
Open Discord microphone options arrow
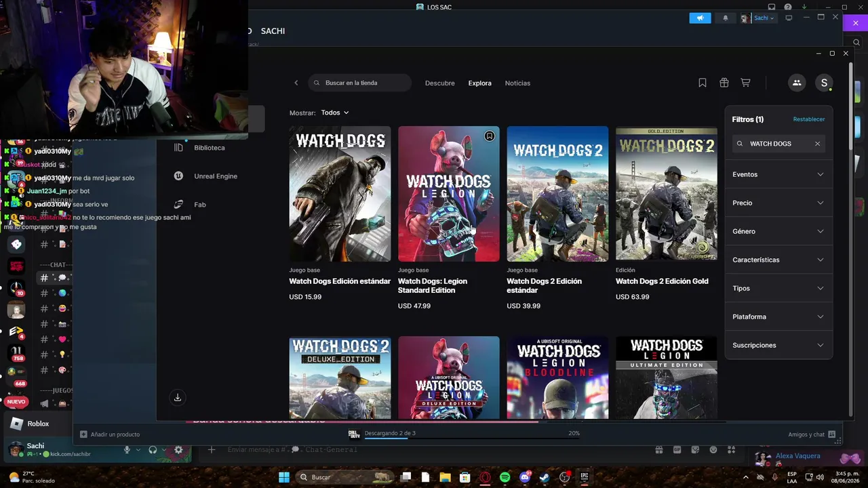[138, 449]
